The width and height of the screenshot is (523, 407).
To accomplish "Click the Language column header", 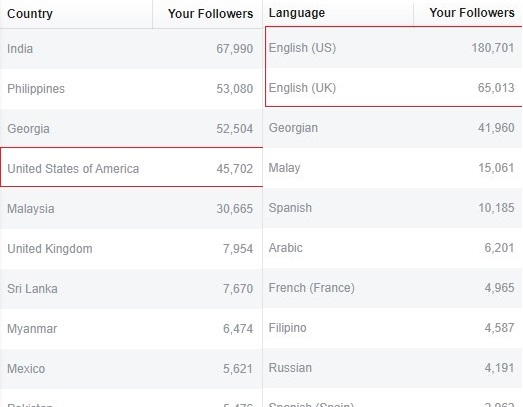I will (x=338, y=13).
